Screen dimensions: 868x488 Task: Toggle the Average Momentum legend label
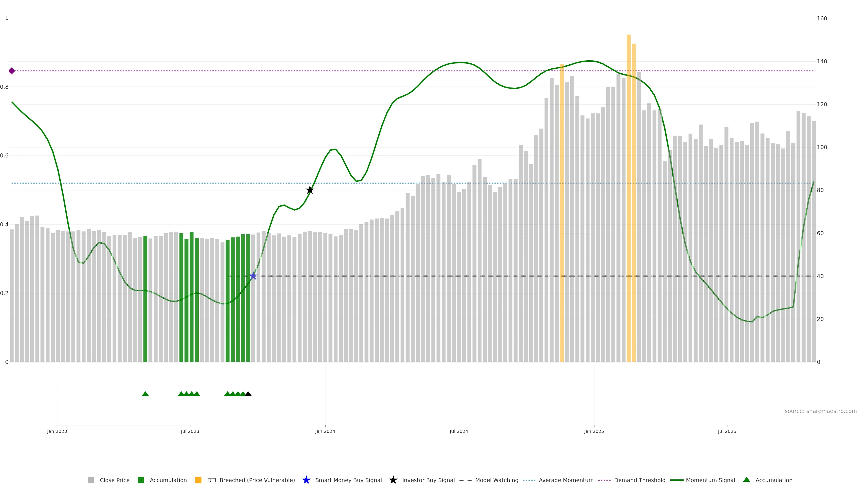[x=566, y=480]
